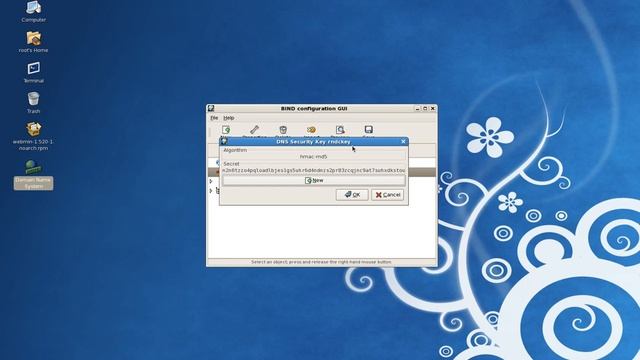This screenshot has width=640, height=360.
Task: Open the Help menu
Action: coord(229,118)
